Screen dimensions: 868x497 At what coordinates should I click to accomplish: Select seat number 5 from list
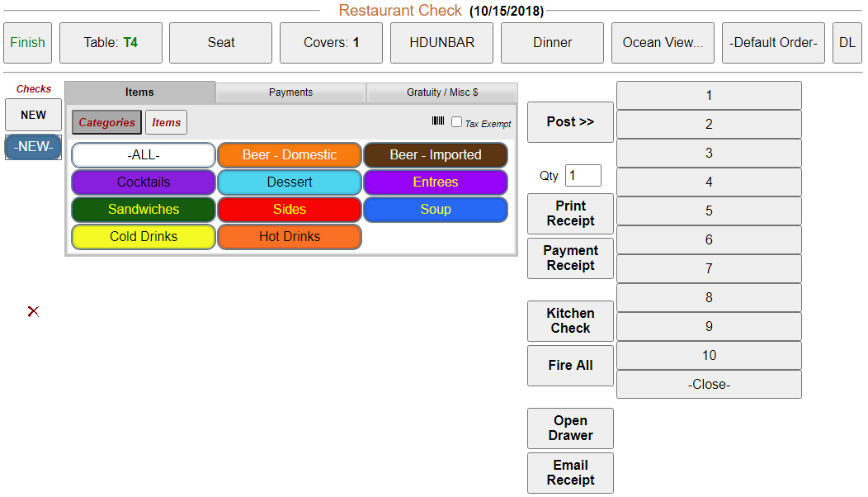click(x=709, y=211)
